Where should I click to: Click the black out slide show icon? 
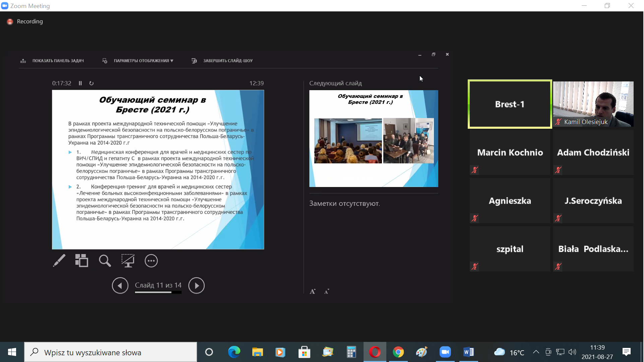tap(128, 261)
